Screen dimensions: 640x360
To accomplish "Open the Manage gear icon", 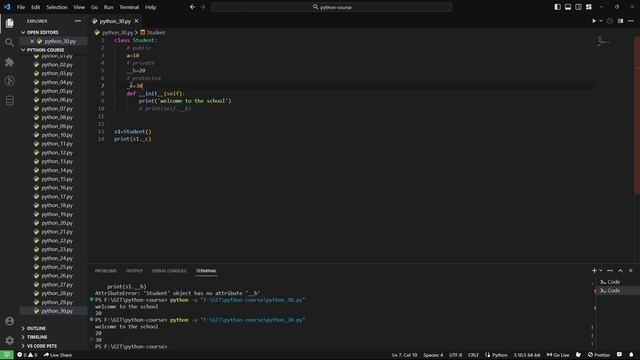I will 9,340.
